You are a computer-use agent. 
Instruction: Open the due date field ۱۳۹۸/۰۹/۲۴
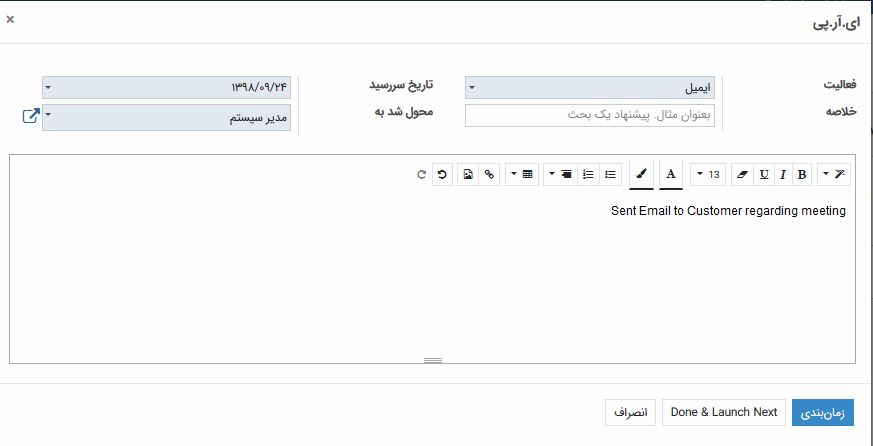point(166,87)
